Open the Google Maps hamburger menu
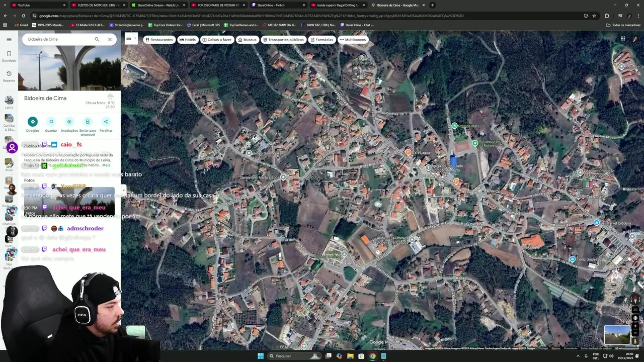644x362 pixels. [x=9, y=39]
